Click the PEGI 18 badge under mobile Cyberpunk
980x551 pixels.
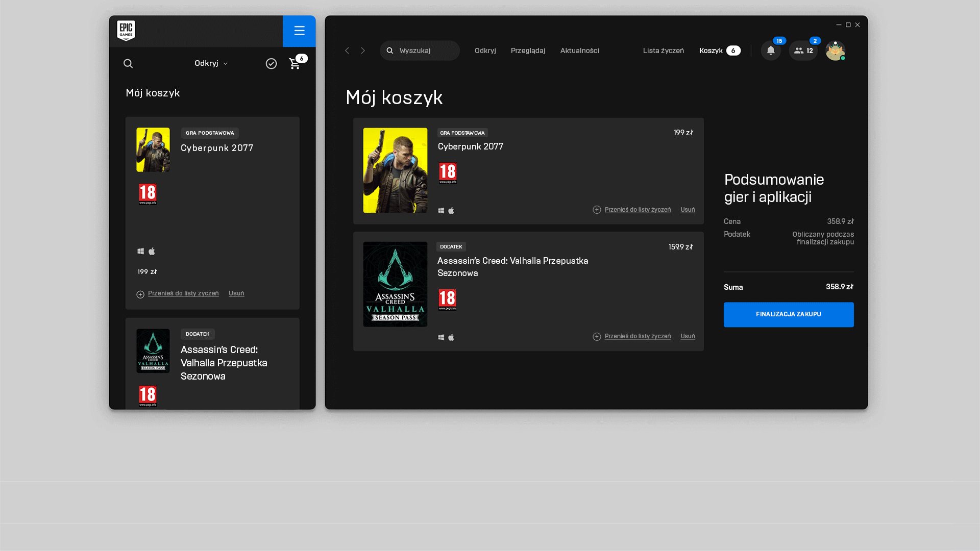coord(148,194)
